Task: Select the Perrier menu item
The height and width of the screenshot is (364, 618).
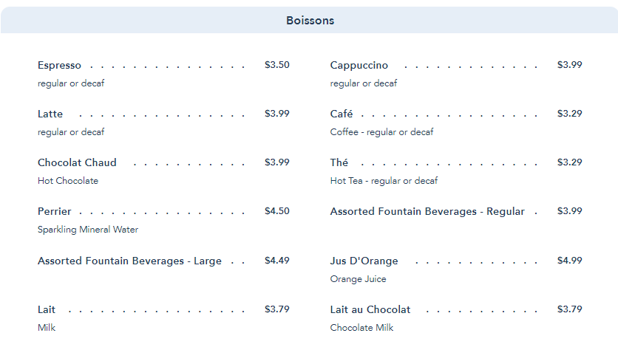Action: (55, 212)
